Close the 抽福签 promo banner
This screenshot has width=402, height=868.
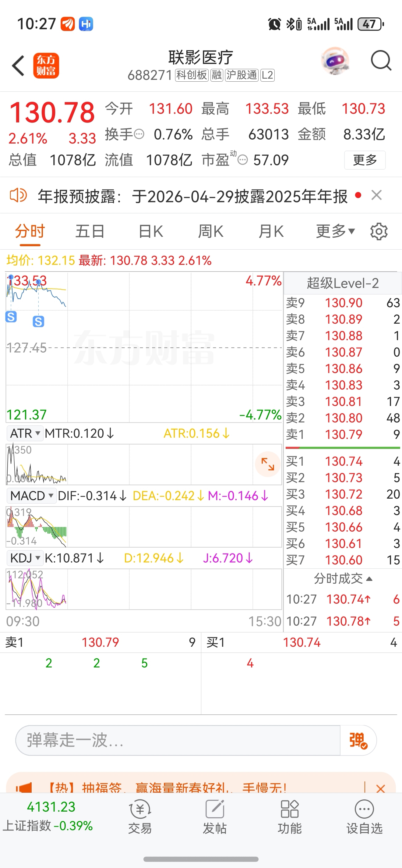pos(380,788)
